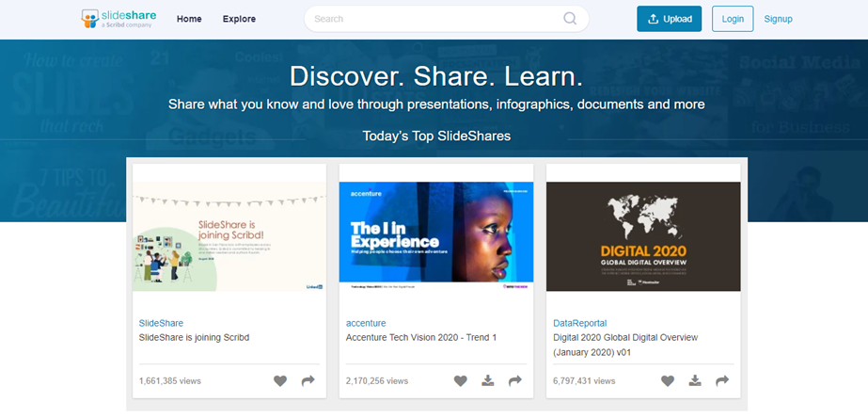Share the SlideShare is joining Scribd presentation

click(x=308, y=381)
